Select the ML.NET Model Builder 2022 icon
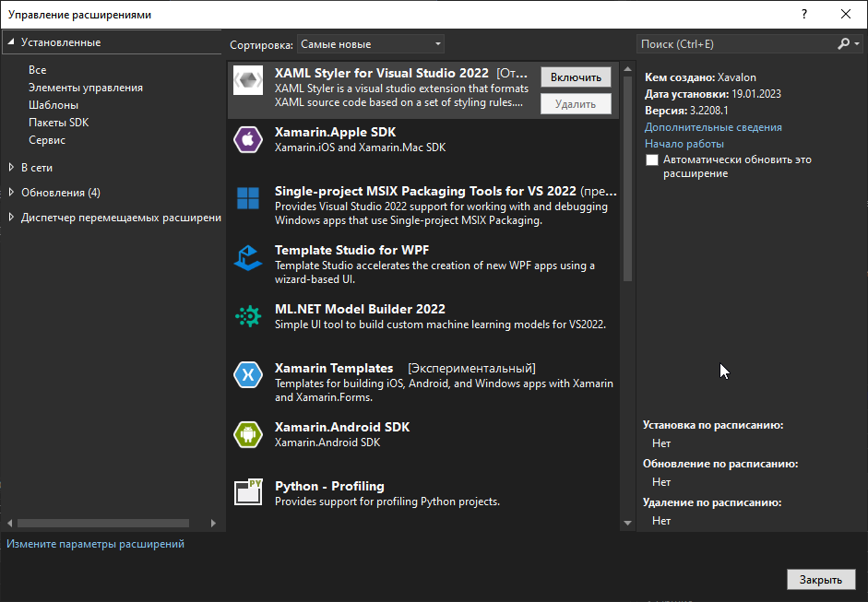The width and height of the screenshot is (868, 602). (x=247, y=316)
